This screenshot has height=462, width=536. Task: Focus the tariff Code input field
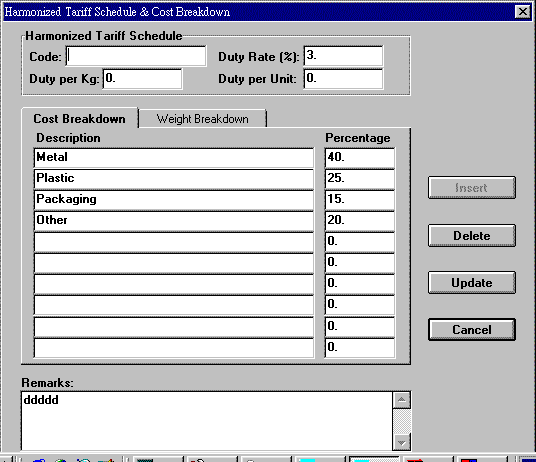(x=136, y=56)
